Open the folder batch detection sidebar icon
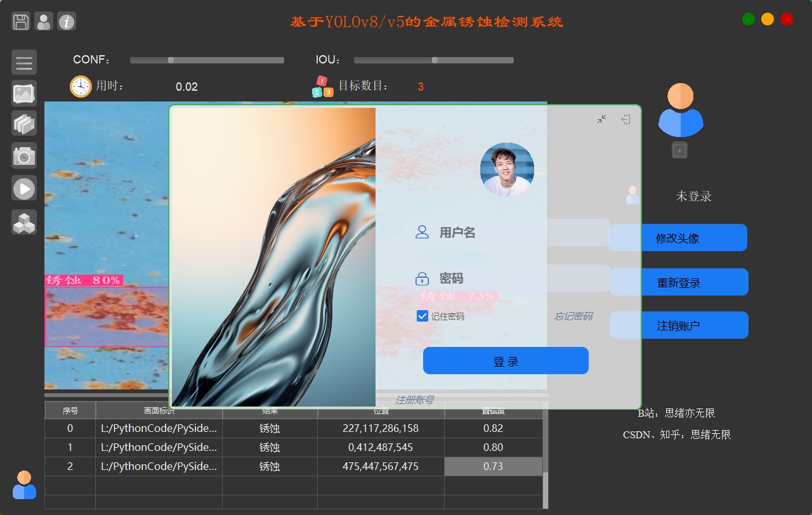Image resolution: width=812 pixels, height=515 pixels. coord(24,124)
